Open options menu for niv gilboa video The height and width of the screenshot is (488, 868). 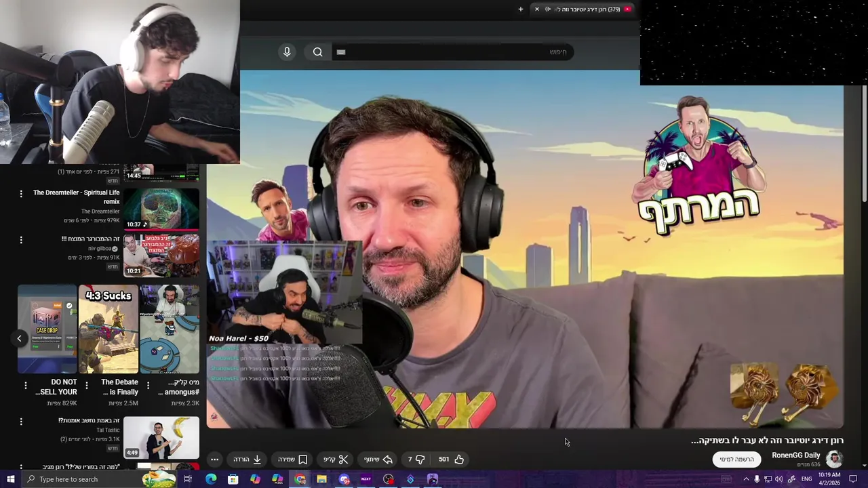[x=21, y=240]
